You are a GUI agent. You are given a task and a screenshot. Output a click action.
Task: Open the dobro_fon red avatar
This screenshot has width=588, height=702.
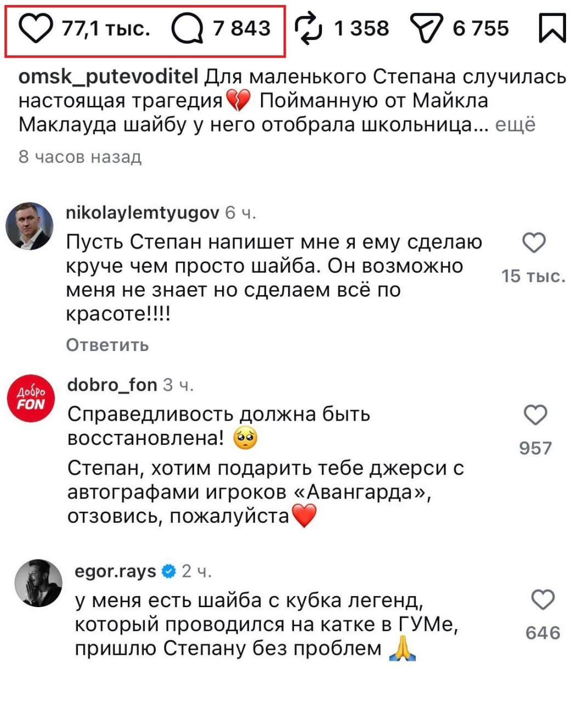click(31, 398)
